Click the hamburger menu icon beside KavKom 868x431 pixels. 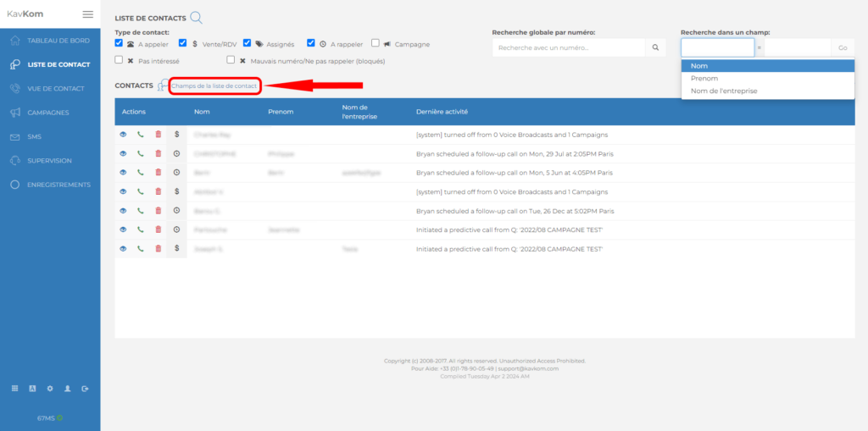pos(87,14)
